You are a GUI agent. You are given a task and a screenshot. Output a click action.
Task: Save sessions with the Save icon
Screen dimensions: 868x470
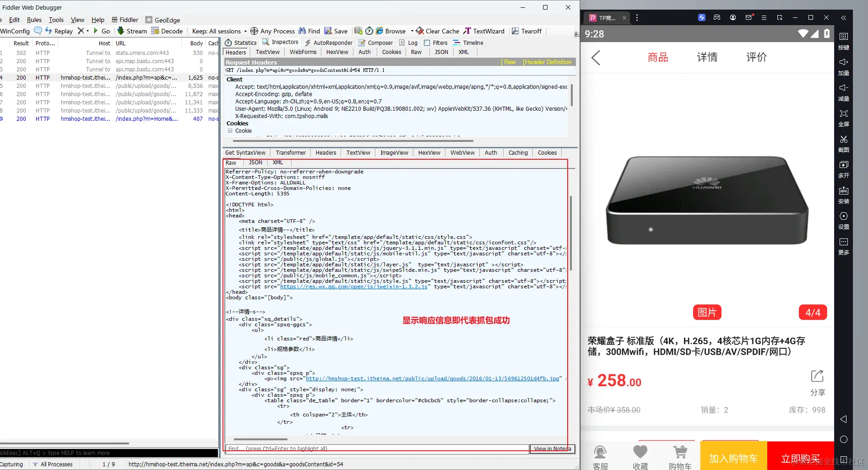tap(336, 31)
